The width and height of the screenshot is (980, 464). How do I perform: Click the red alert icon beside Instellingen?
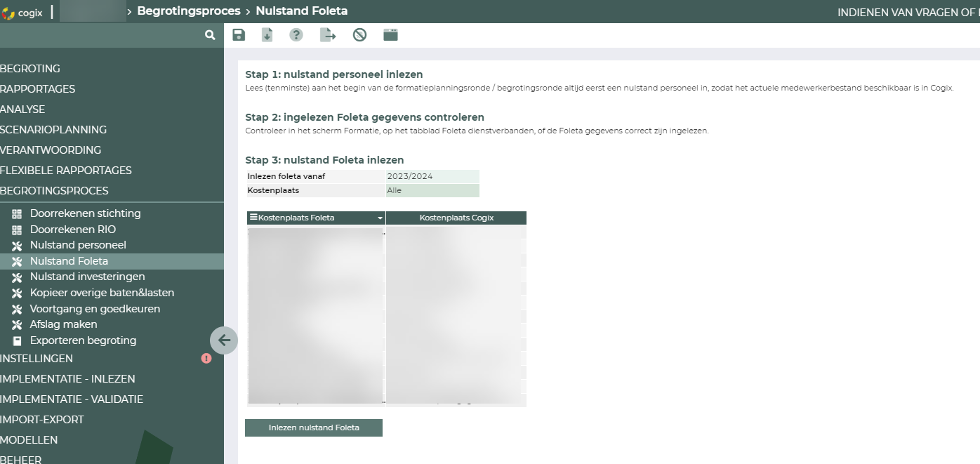[206, 359]
